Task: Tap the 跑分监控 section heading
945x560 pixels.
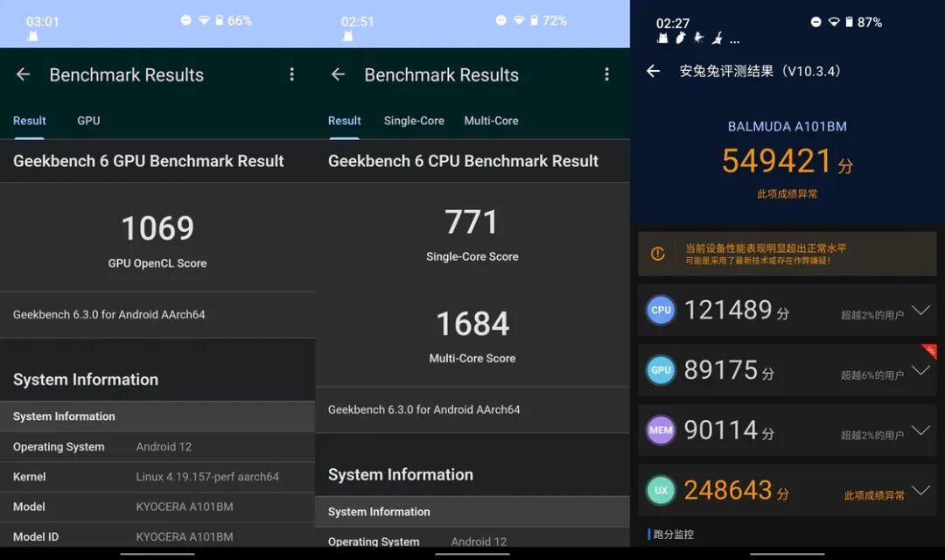Action: [x=673, y=534]
